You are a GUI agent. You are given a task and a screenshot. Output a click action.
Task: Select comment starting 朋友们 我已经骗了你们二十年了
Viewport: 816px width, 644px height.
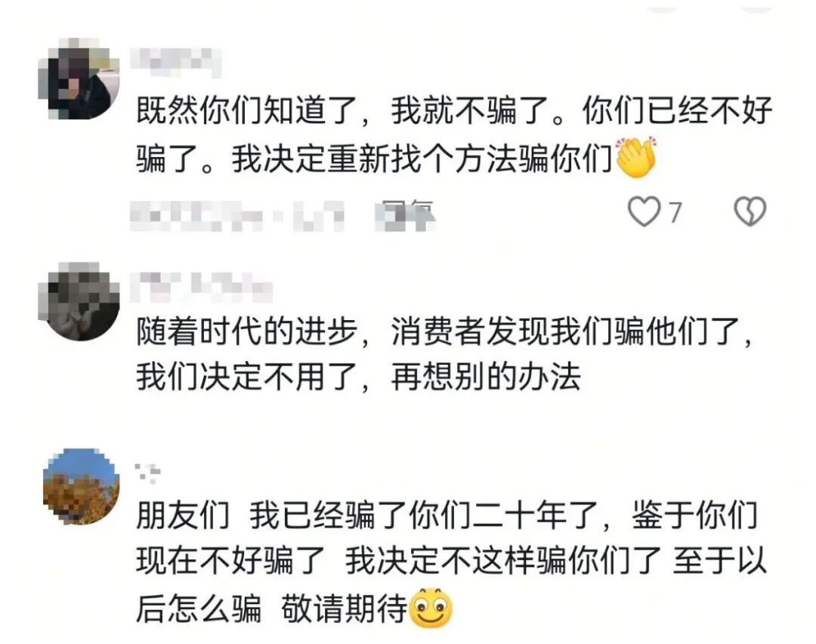click(x=450, y=562)
